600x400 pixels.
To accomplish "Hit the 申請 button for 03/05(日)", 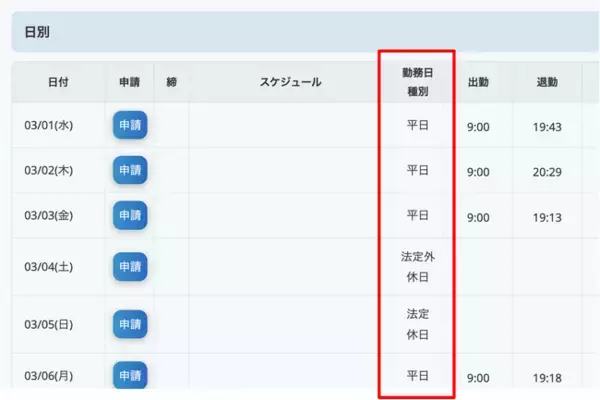I will point(130,325).
